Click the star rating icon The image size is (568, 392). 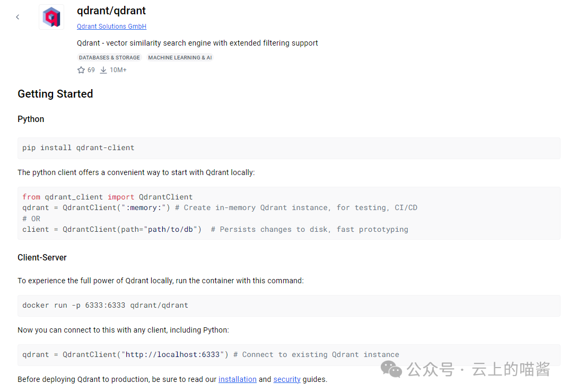pyautogui.click(x=81, y=70)
